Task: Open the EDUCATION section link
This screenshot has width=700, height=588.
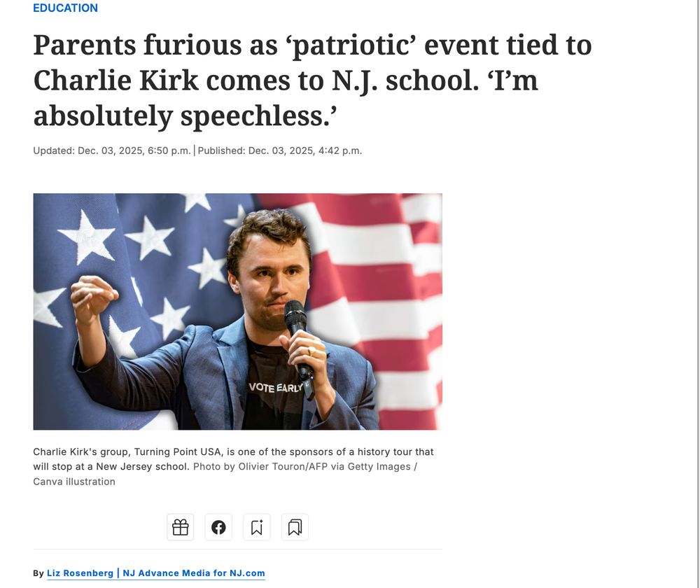Action: point(65,8)
